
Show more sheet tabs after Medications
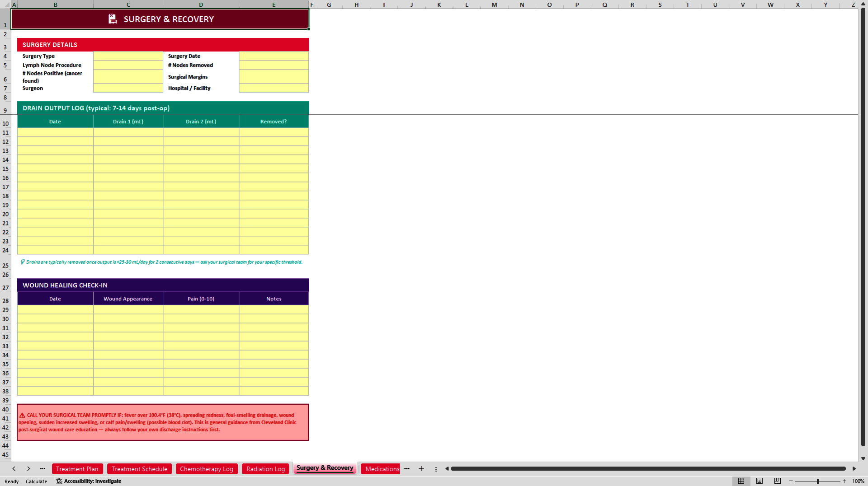click(x=407, y=469)
